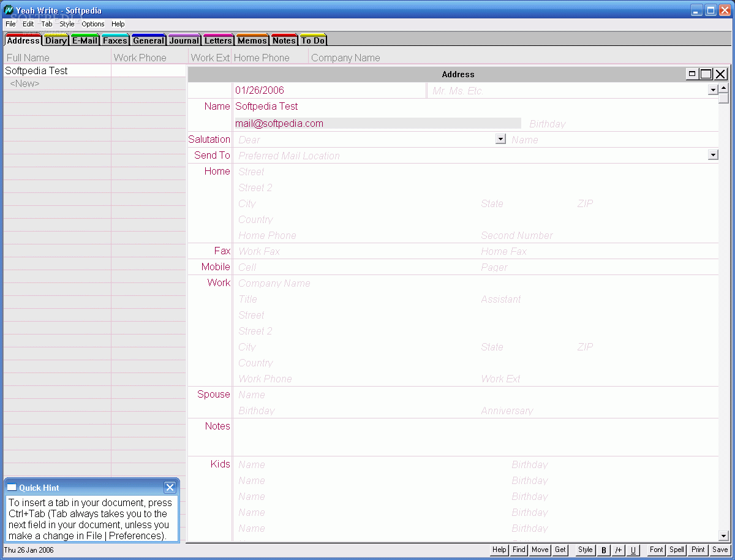The width and height of the screenshot is (735, 560).
Task: Open the Help menu
Action: [x=118, y=24]
